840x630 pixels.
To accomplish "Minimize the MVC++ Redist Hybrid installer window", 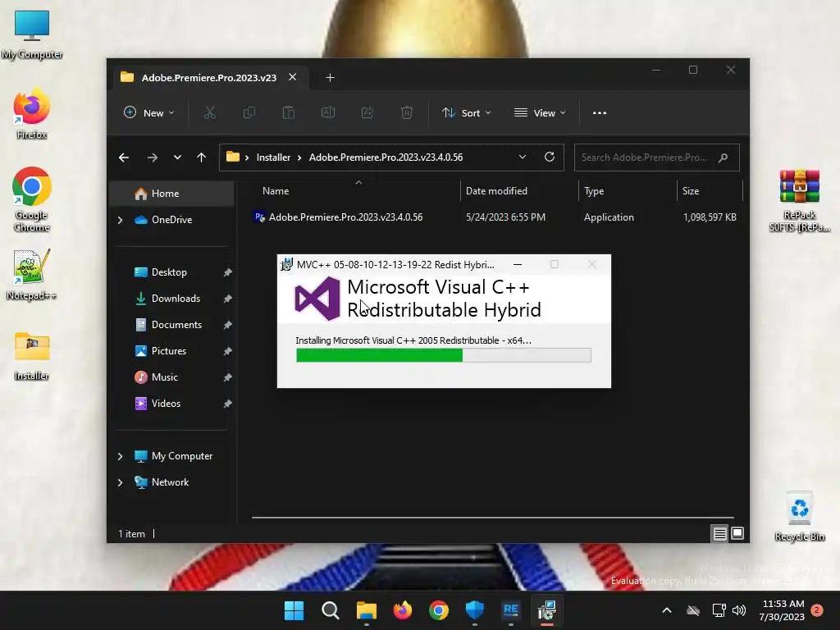I will click(518, 265).
